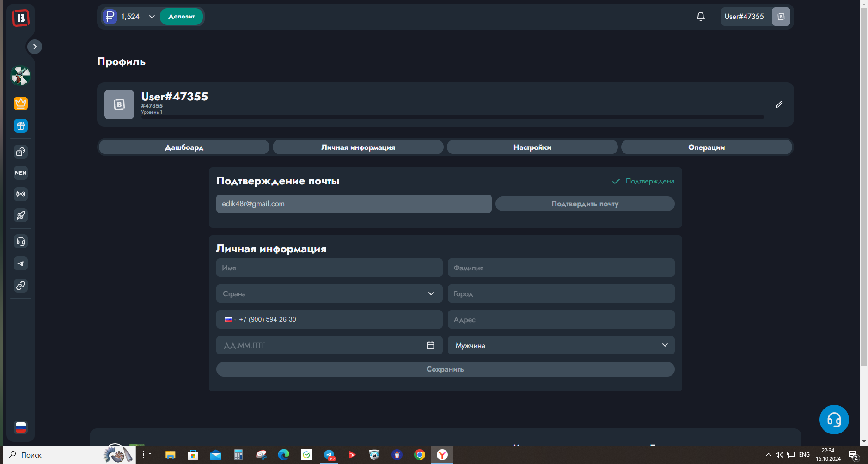
Task: Click the live broadcast icon in sidebar
Action: (21, 194)
